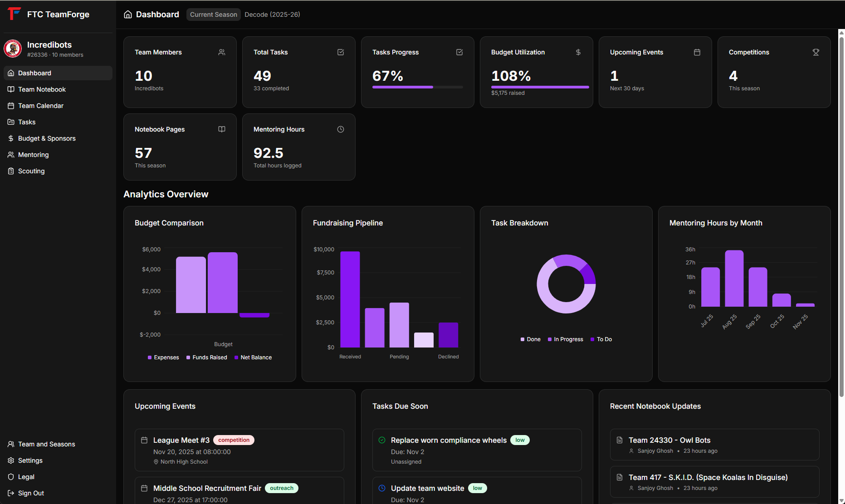Open the Incredibots team profile menu
The height and width of the screenshot is (504, 845).
49,49
